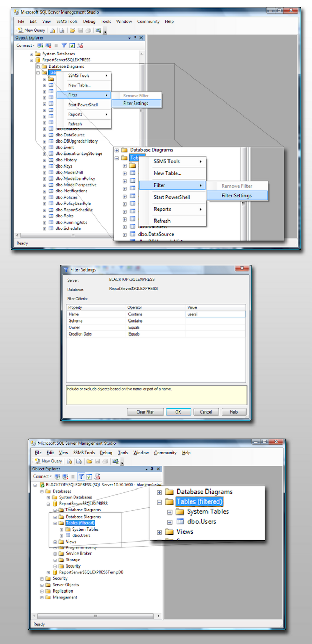This screenshot has height=644, width=312.
Task: Click the funnel icon in Filter Settings title bar
Action: [66, 270]
